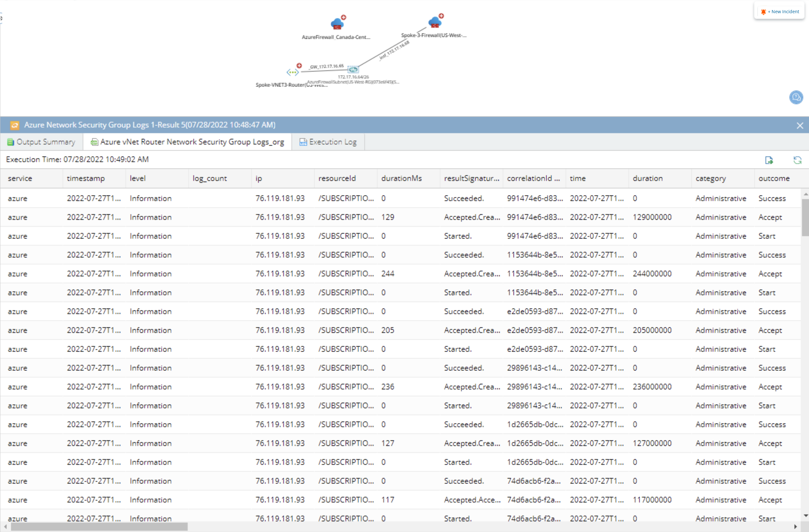
Task: Click the horizontal scrollbar thumb
Action: (99, 527)
